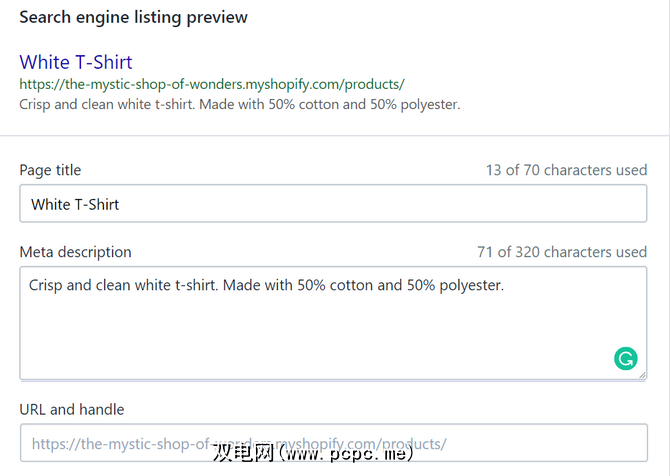Viewport: 670px width, 476px height.
Task: Click the "71 of 320 characters used" counter
Action: tap(562, 252)
